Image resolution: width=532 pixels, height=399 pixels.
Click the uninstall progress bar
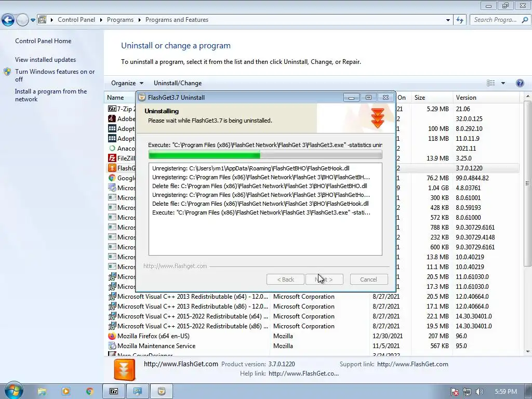(265, 155)
